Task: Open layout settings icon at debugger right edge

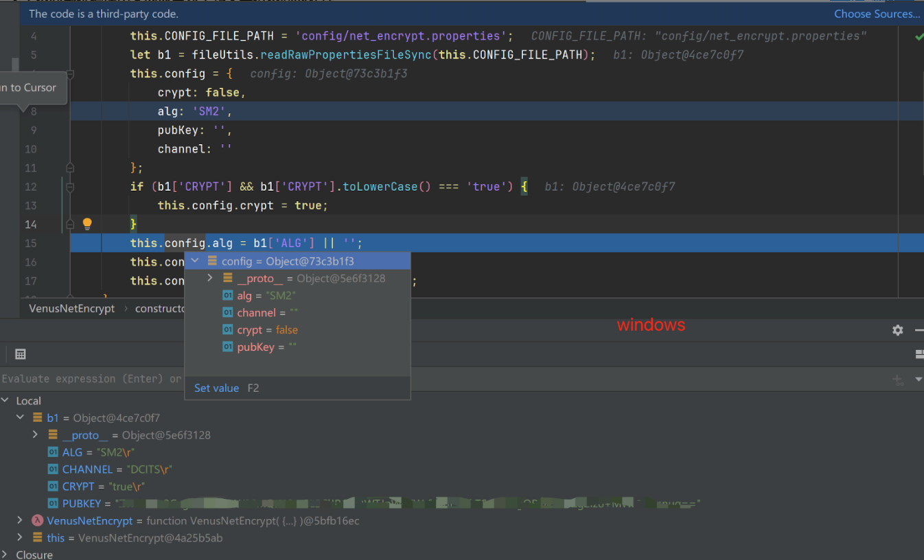Action: (920, 354)
